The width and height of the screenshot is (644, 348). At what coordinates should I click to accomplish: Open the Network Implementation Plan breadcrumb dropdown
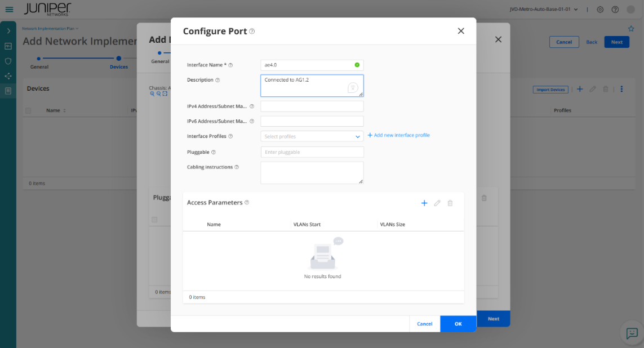(x=50, y=28)
